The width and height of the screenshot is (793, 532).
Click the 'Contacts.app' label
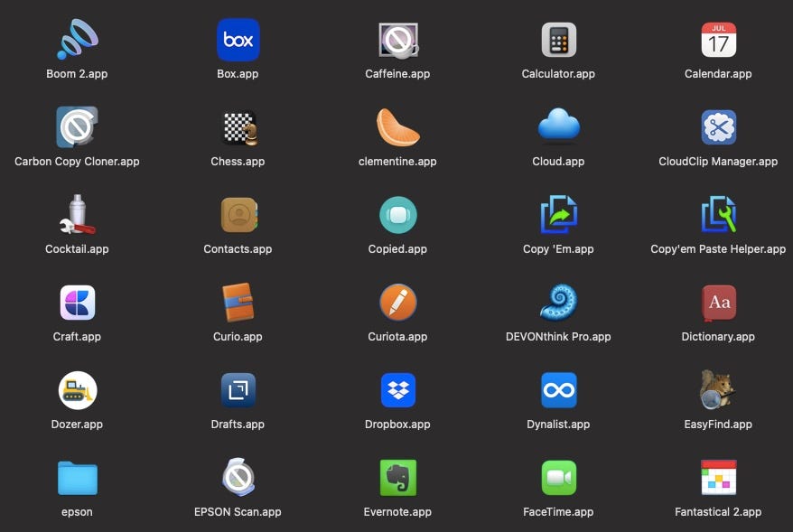238,248
